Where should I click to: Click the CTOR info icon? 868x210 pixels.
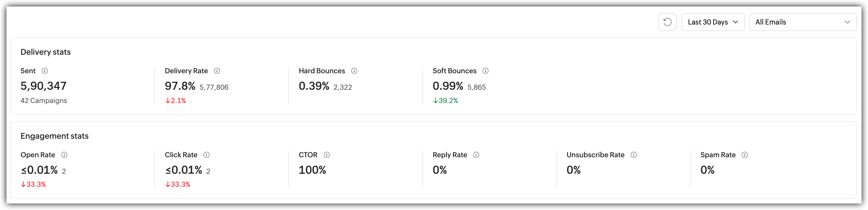point(326,155)
